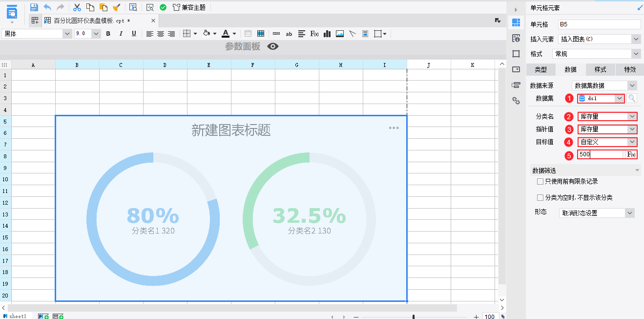Cut selection with scissors icon

(x=77, y=7)
